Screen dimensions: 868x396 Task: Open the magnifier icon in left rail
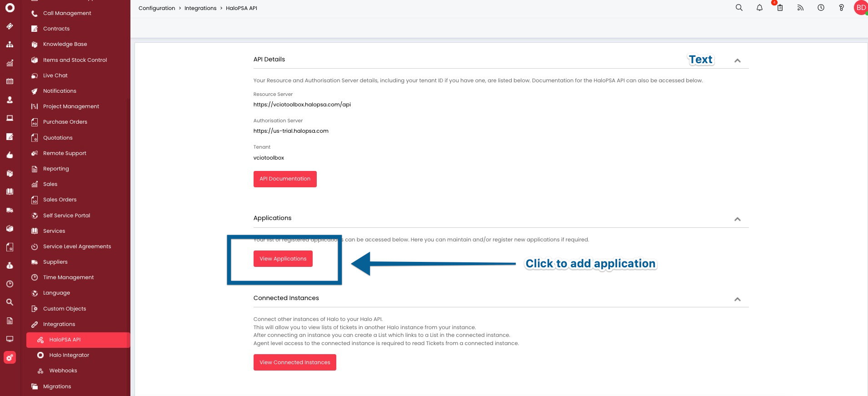pyautogui.click(x=10, y=302)
